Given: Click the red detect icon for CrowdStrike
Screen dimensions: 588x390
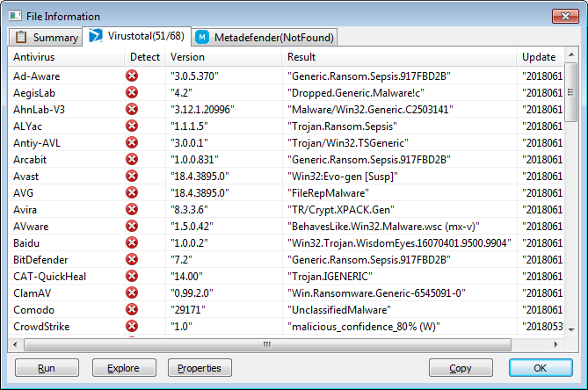Looking at the screenshot, I should tap(132, 326).
